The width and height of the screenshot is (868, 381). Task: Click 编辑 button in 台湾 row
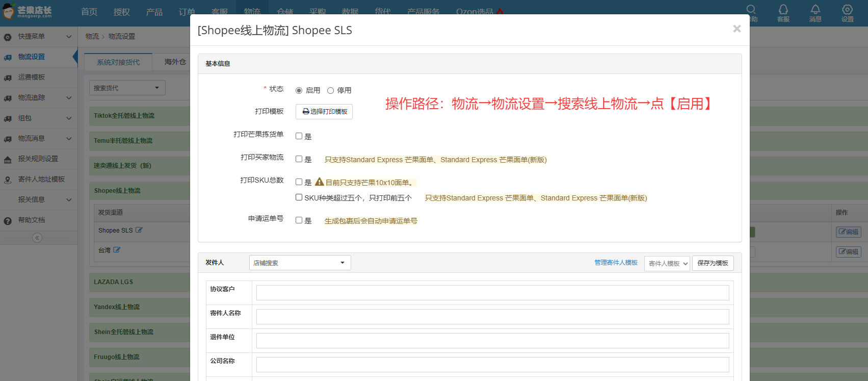[849, 251]
